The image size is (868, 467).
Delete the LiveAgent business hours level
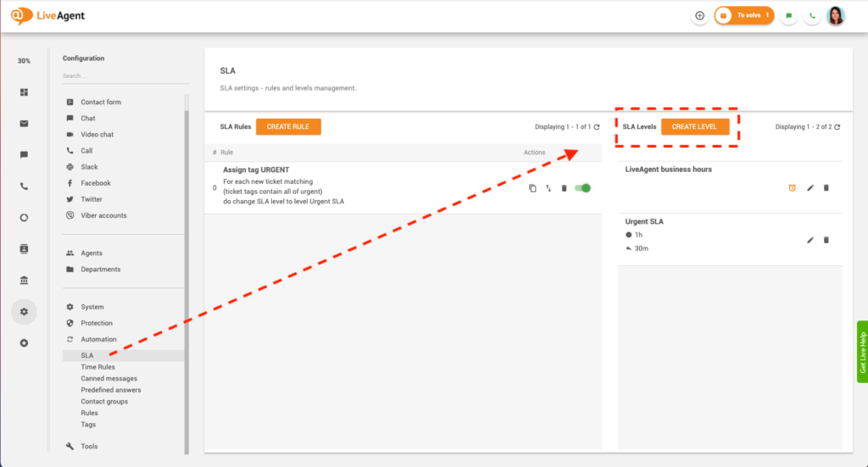tap(826, 187)
